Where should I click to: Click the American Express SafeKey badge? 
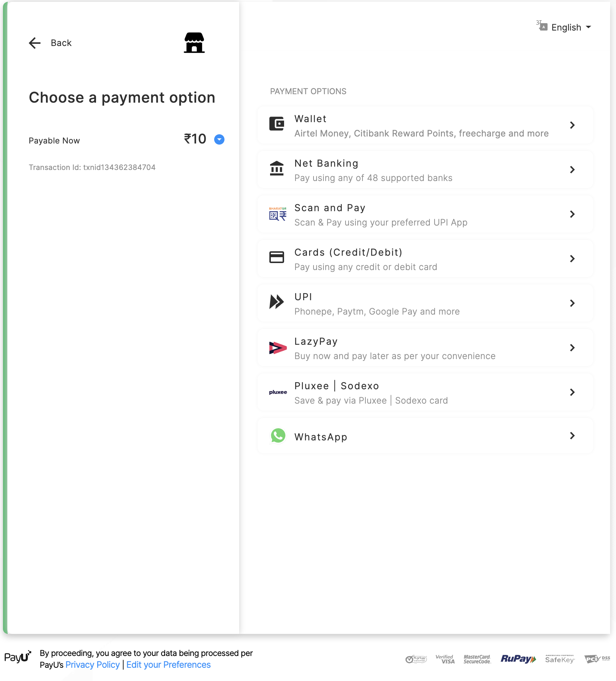pyautogui.click(x=560, y=659)
